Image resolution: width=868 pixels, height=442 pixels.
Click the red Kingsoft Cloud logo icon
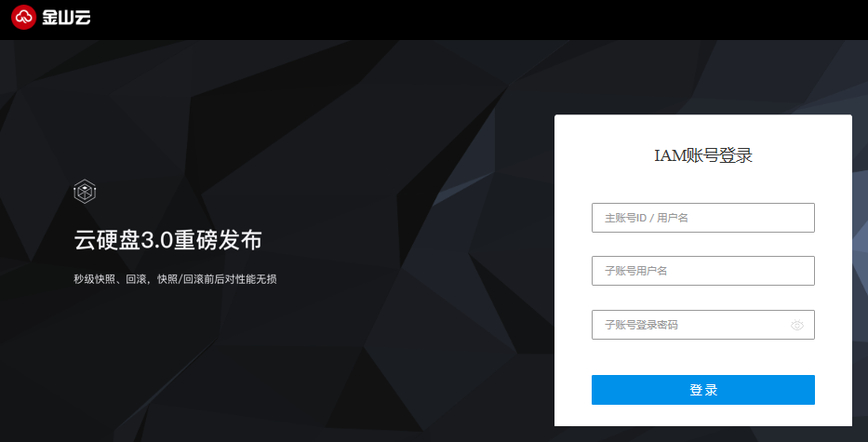point(23,17)
